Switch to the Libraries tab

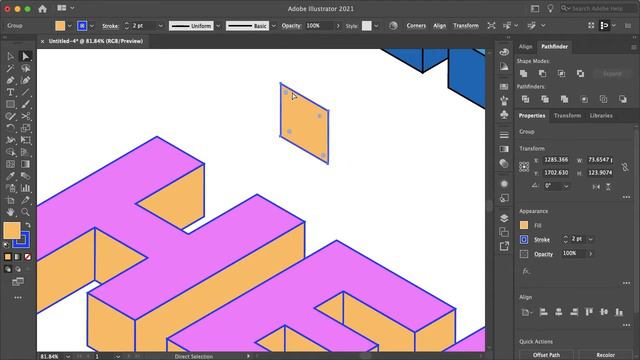coord(601,116)
